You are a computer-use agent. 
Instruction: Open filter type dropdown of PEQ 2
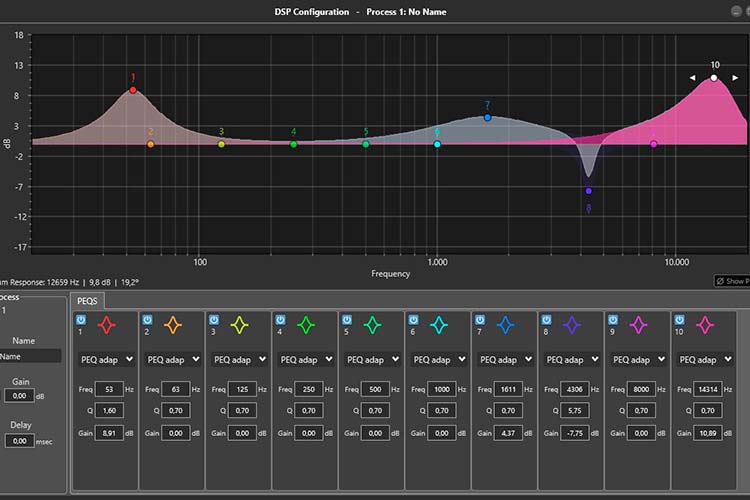173,359
